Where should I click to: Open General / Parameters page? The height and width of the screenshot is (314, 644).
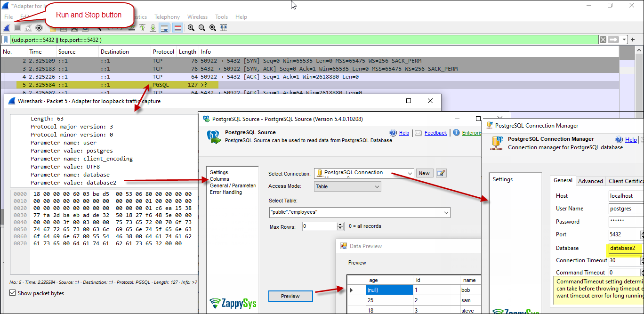[x=233, y=185]
